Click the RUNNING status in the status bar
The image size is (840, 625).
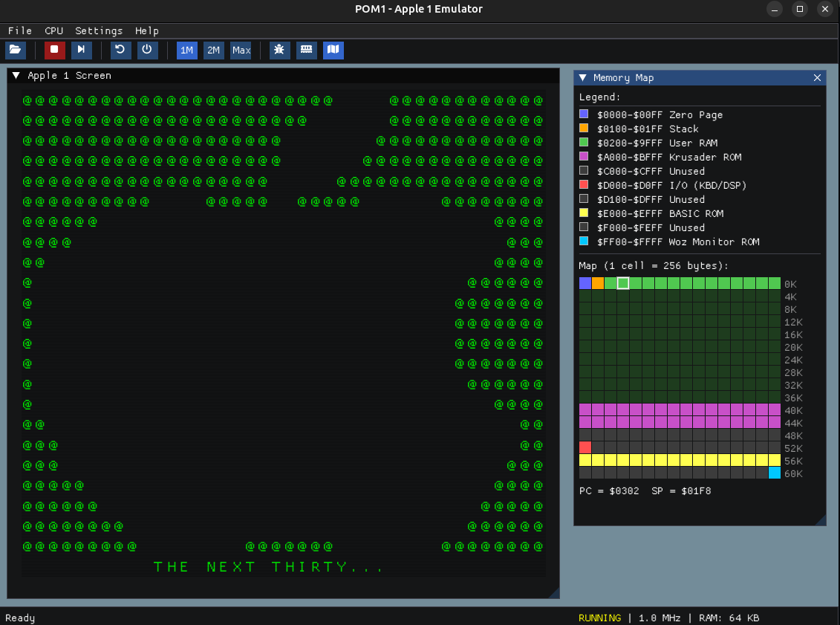tap(599, 618)
